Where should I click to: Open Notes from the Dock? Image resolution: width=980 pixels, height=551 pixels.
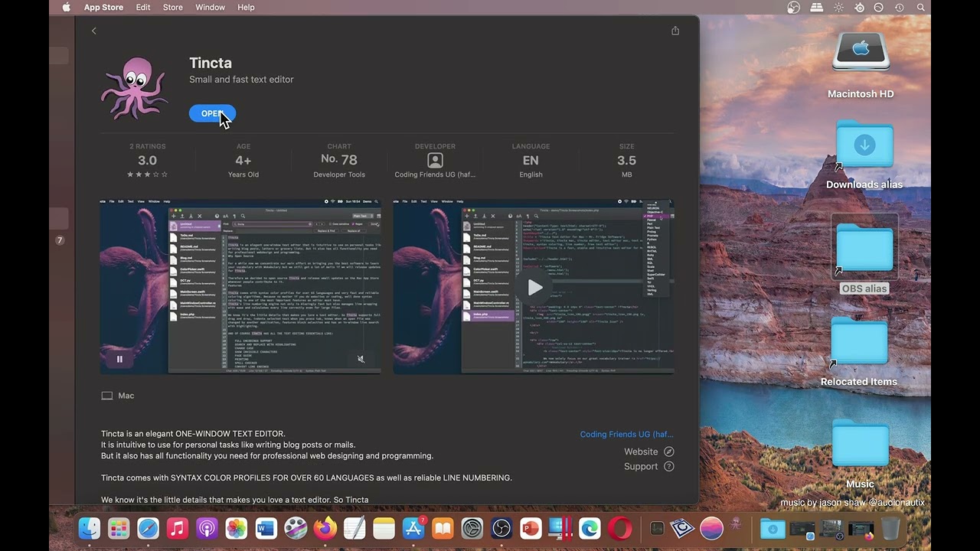click(384, 528)
